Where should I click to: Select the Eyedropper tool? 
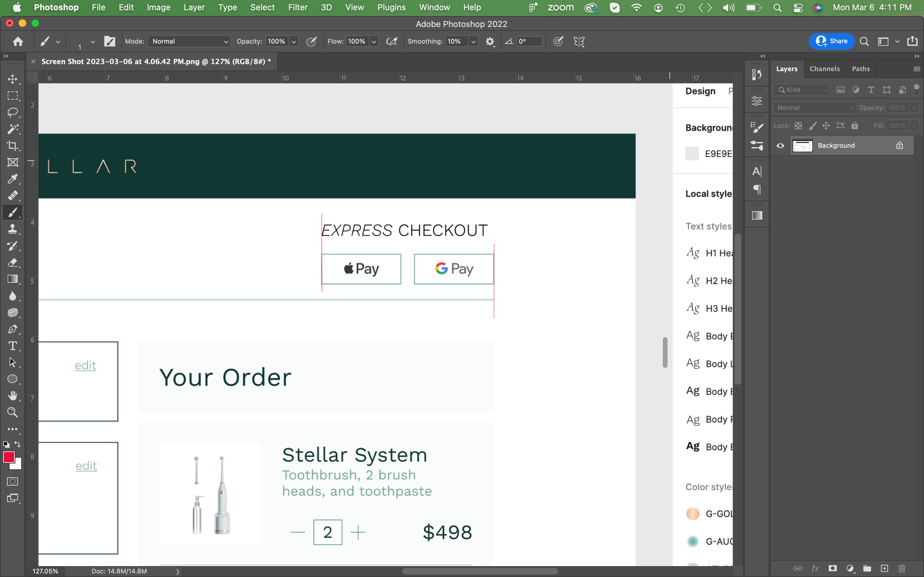[13, 179]
